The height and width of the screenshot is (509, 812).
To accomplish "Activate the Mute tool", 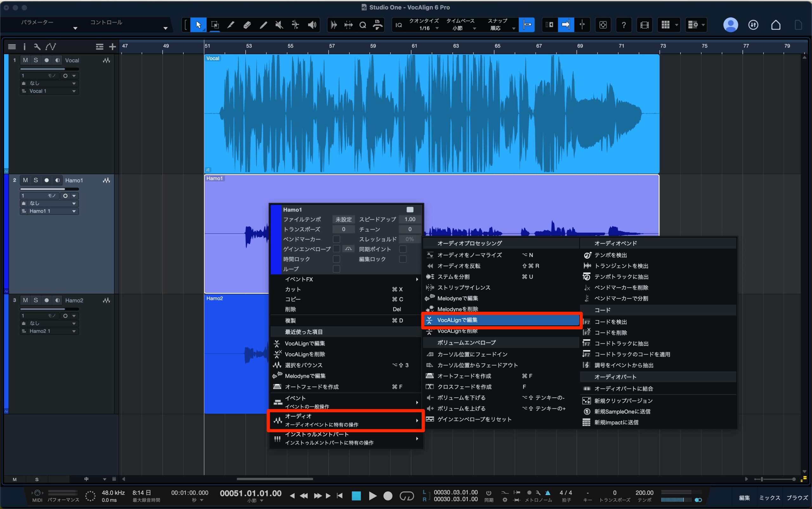I will click(x=279, y=25).
